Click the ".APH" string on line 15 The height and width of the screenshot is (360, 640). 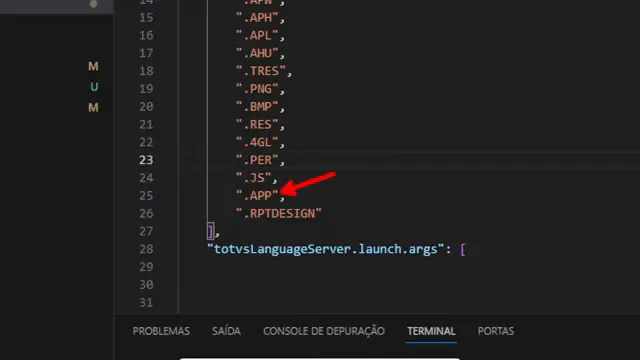point(257,18)
